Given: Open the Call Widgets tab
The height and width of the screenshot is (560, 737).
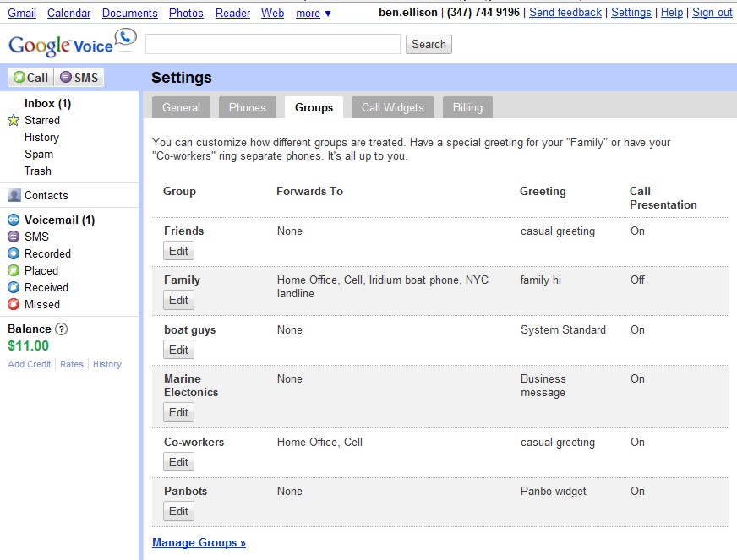Looking at the screenshot, I should pos(392,107).
